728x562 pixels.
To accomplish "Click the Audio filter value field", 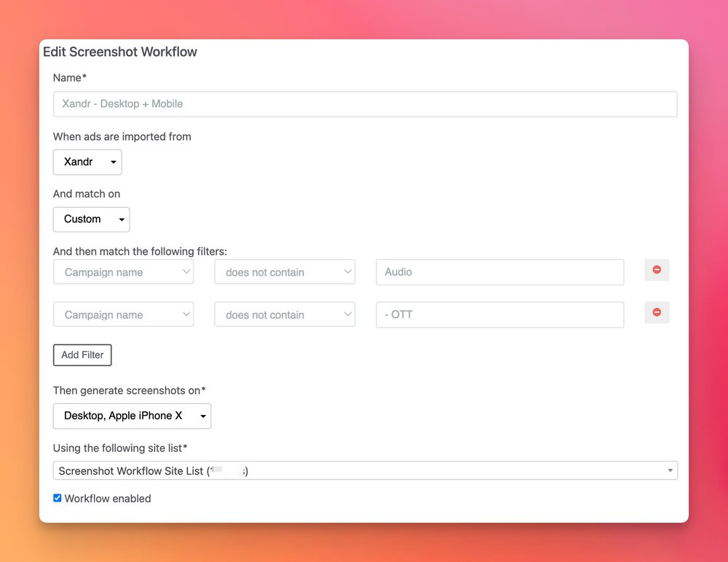I will pos(499,272).
